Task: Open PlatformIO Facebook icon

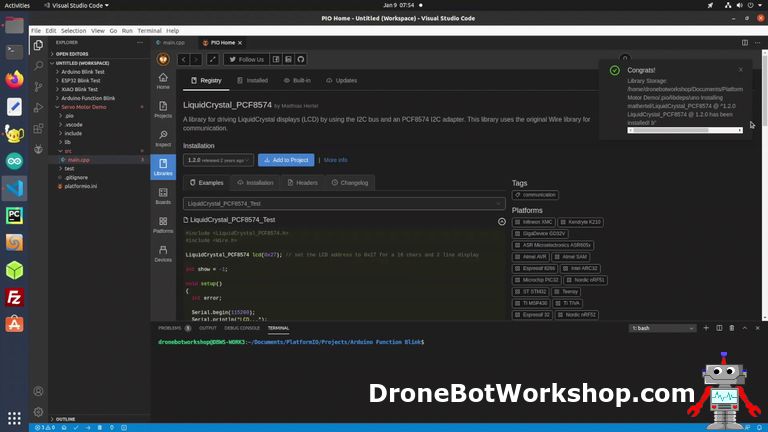Action: coord(276,59)
